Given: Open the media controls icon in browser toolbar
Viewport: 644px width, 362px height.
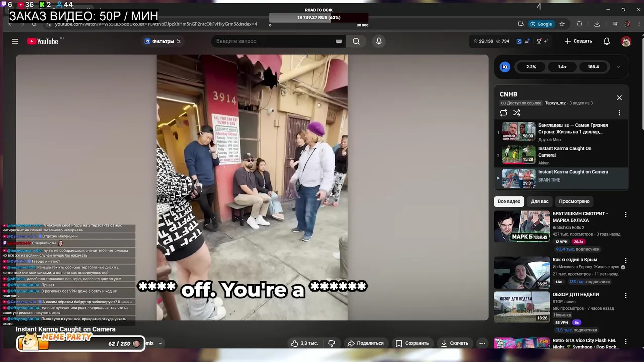Looking at the screenshot, I should point(615,24).
